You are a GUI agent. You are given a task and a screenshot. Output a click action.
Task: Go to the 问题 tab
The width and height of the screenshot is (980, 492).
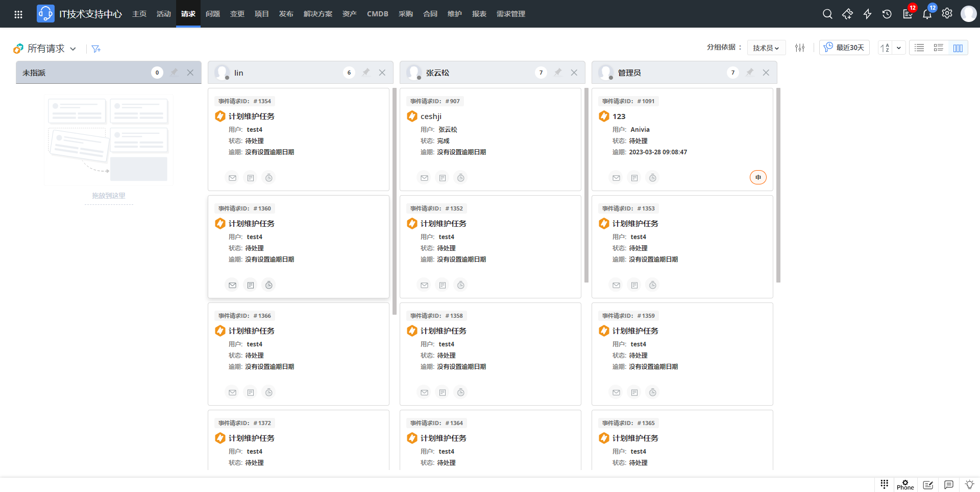[x=213, y=14]
